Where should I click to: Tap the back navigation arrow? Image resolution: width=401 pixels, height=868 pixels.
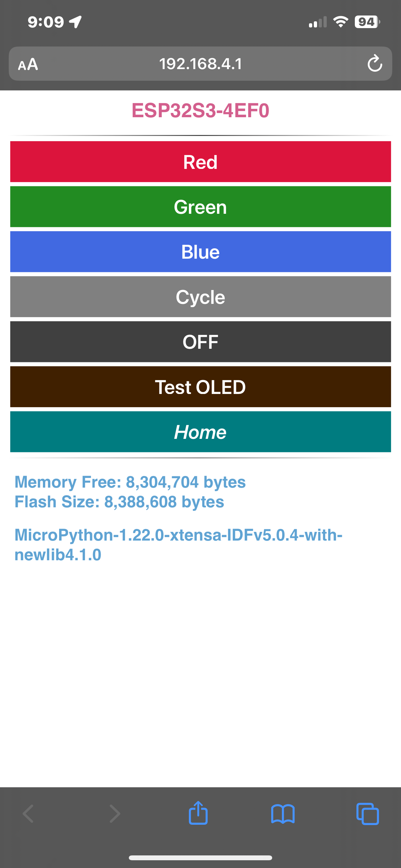pyautogui.click(x=28, y=814)
